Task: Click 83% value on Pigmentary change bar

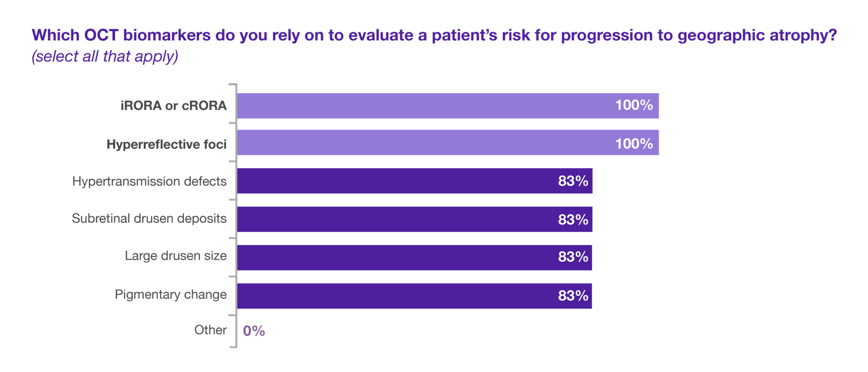Action: pos(573,296)
